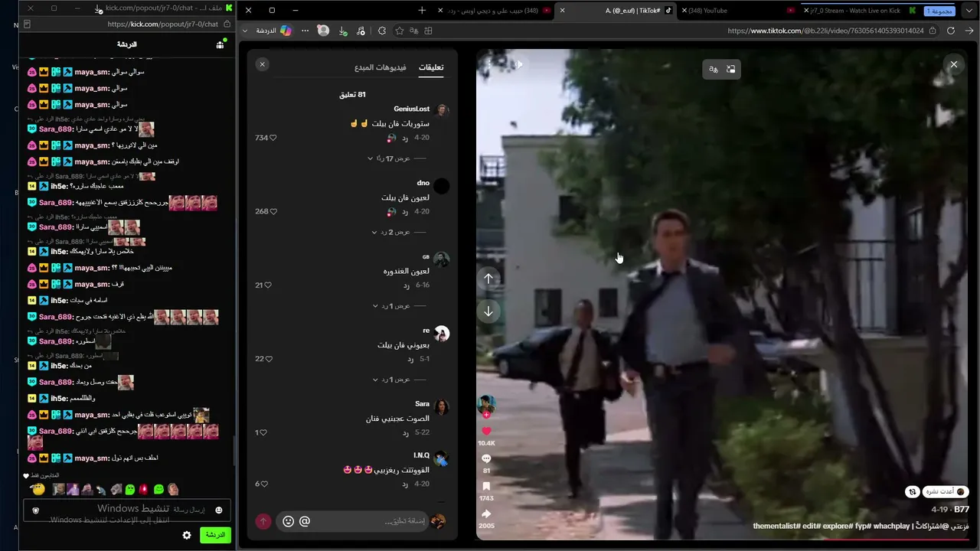980x551 pixels.
Task: Like I.N.Q's comment
Action: [263, 484]
